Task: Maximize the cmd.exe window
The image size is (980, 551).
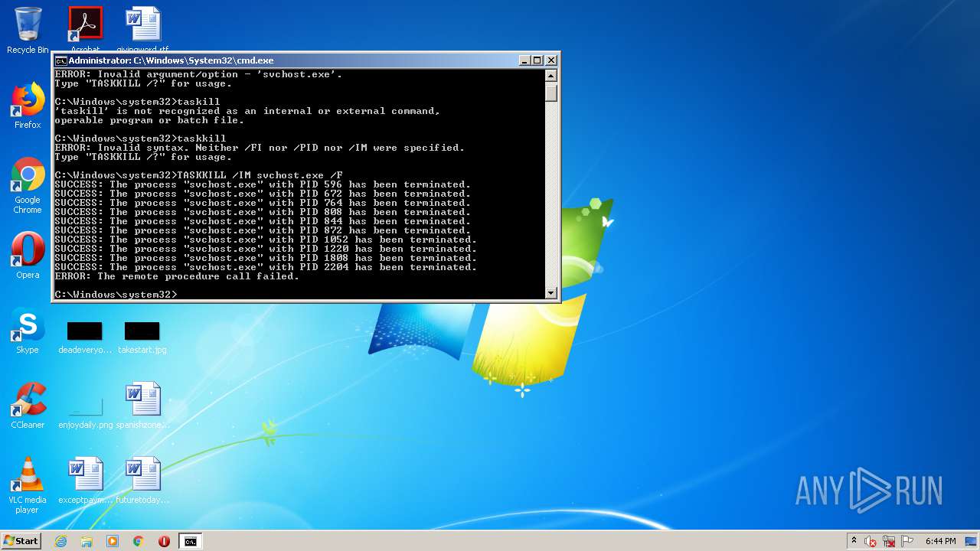Action: 537,60
